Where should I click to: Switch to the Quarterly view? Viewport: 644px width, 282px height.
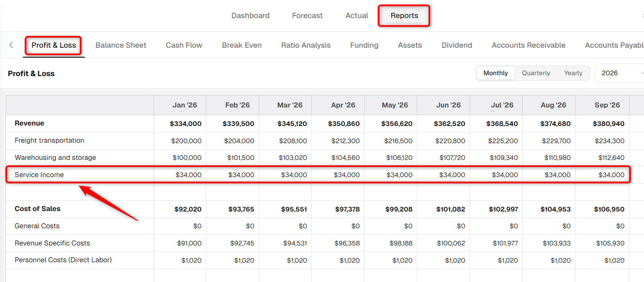point(536,73)
